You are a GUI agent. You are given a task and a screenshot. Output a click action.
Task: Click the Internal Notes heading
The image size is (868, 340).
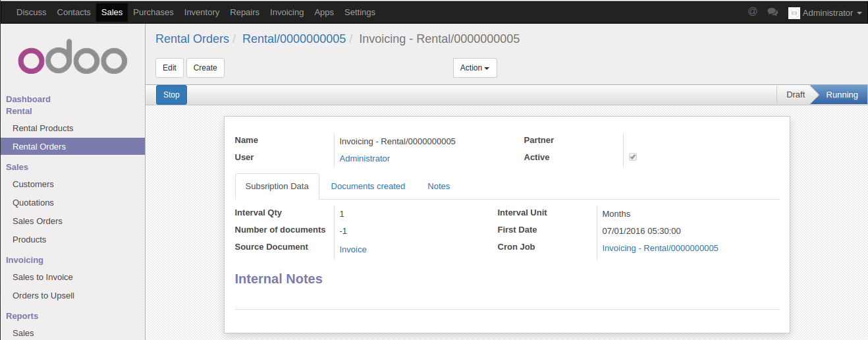tap(279, 279)
